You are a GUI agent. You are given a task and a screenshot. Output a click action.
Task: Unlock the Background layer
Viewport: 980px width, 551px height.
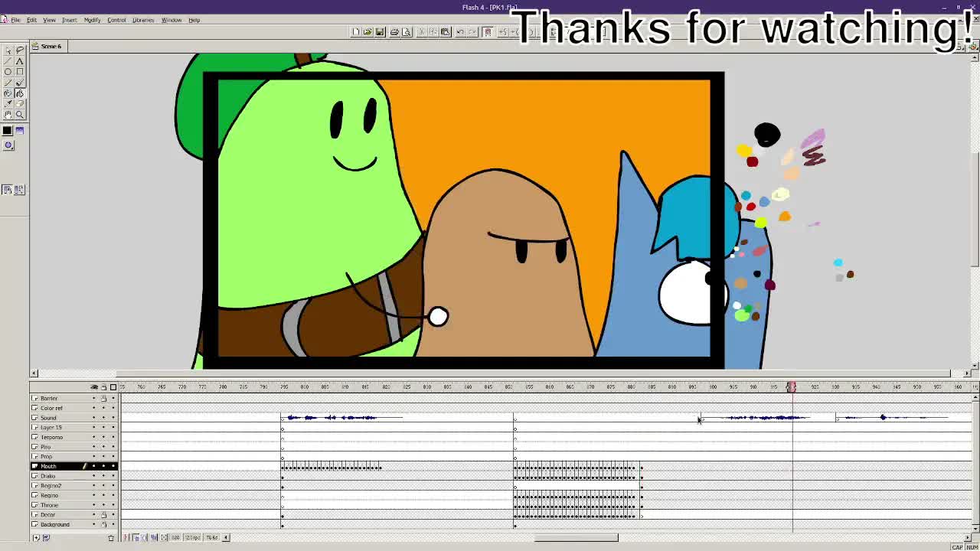(104, 525)
